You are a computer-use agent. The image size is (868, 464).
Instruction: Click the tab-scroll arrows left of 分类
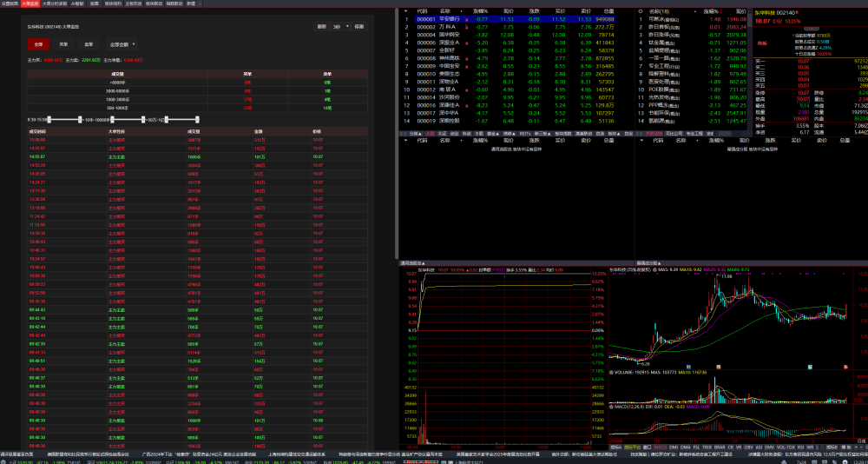[x=404, y=134]
